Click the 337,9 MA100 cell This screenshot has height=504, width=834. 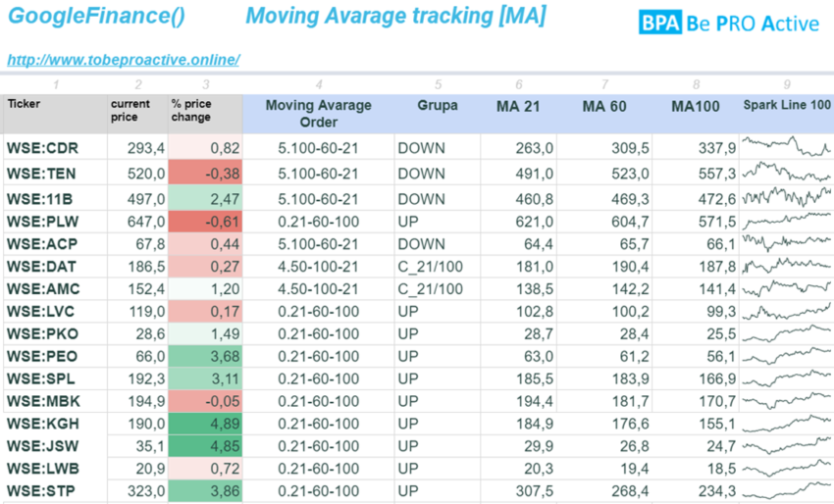(x=696, y=147)
